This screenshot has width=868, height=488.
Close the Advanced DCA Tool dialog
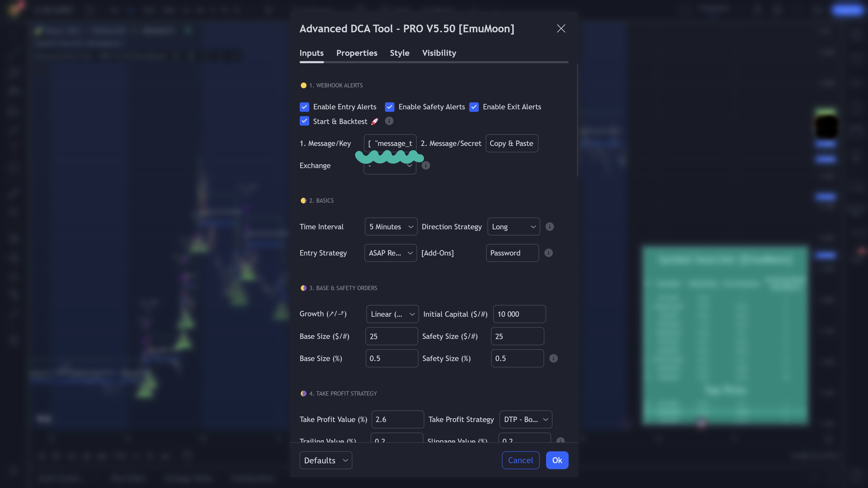pyautogui.click(x=561, y=29)
